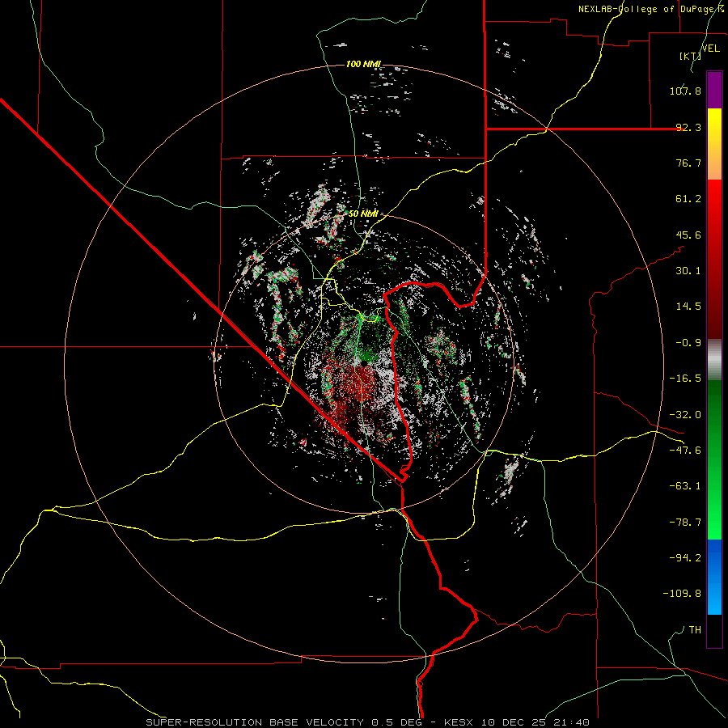Click the 92.3 velocity scale value
Screen dimensions: 728x728
[688, 127]
